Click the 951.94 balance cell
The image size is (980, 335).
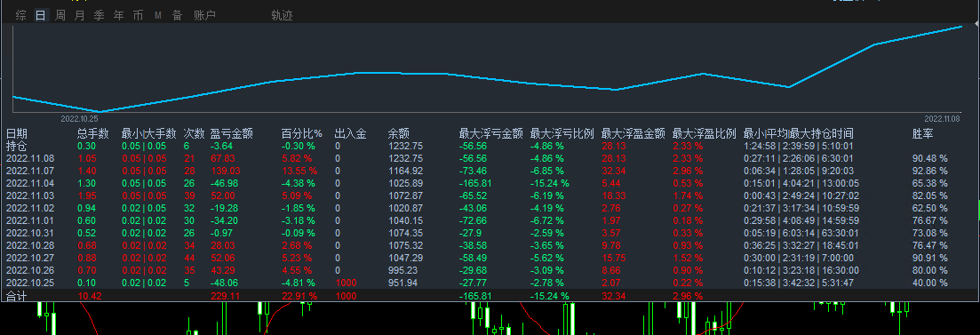(x=403, y=283)
